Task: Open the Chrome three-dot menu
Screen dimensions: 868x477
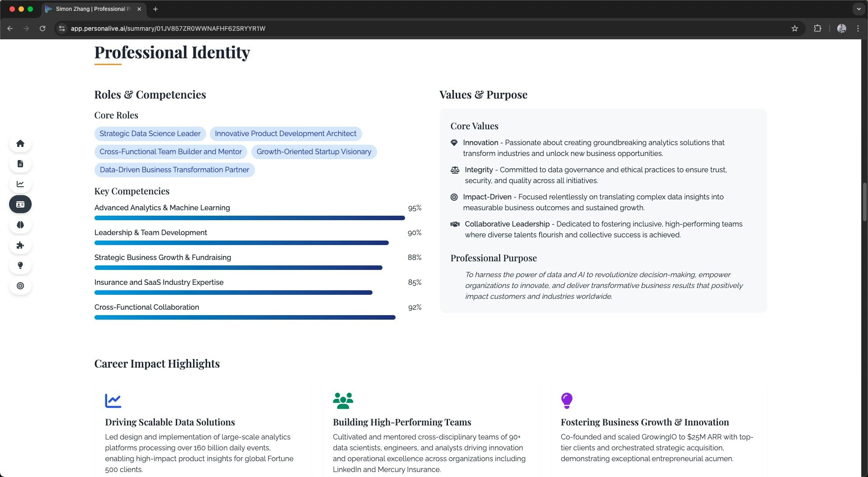Action: point(858,28)
